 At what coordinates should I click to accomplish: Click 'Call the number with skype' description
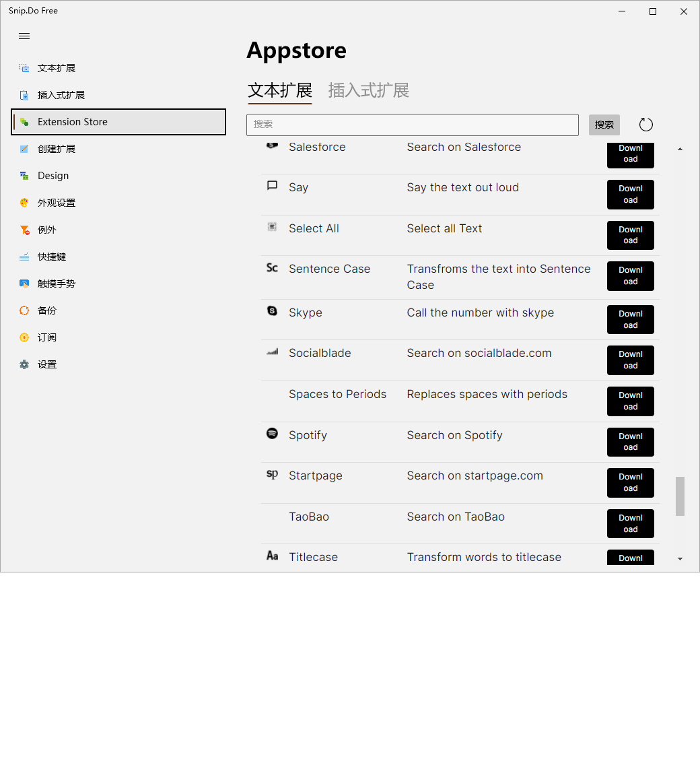pos(480,313)
